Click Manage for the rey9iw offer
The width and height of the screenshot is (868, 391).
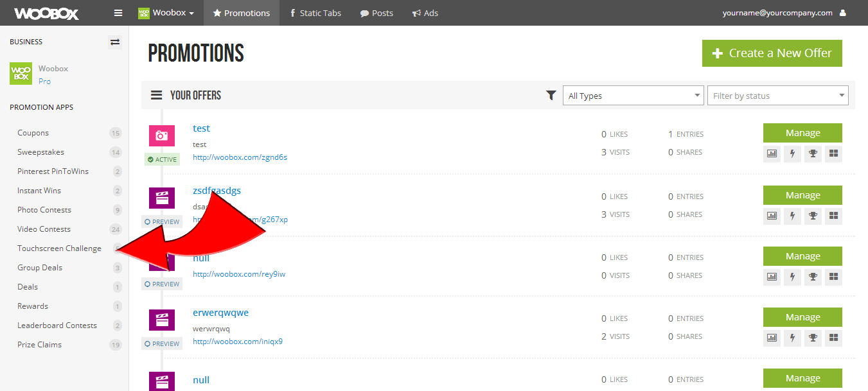(x=802, y=256)
